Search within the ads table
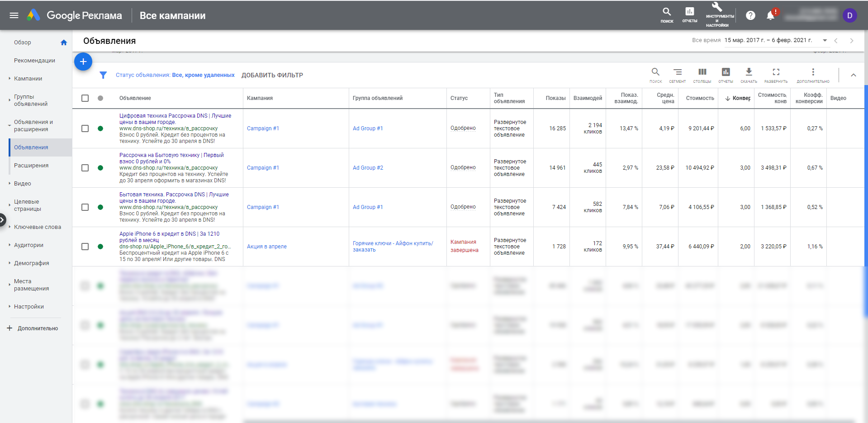This screenshot has height=423, width=868. (655, 75)
